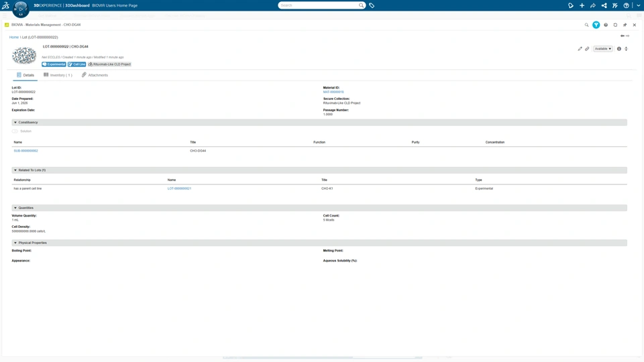Image resolution: width=644 pixels, height=362 pixels.
Task: Pin the Materials Management widget
Action: coord(625,25)
